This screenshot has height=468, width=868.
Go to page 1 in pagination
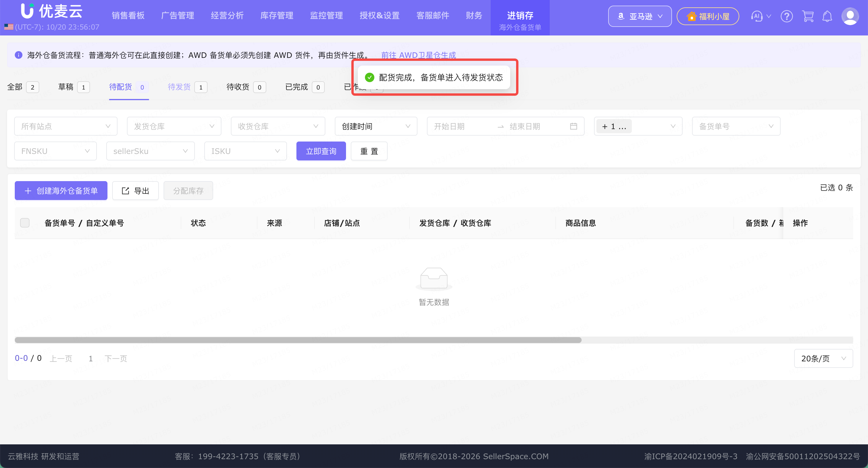pyautogui.click(x=91, y=358)
